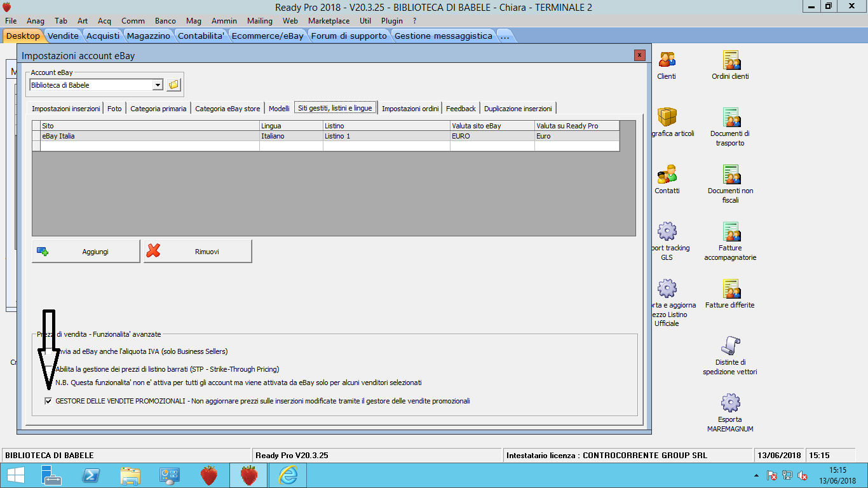Click the Valuta sito eBay column header

[492, 126]
